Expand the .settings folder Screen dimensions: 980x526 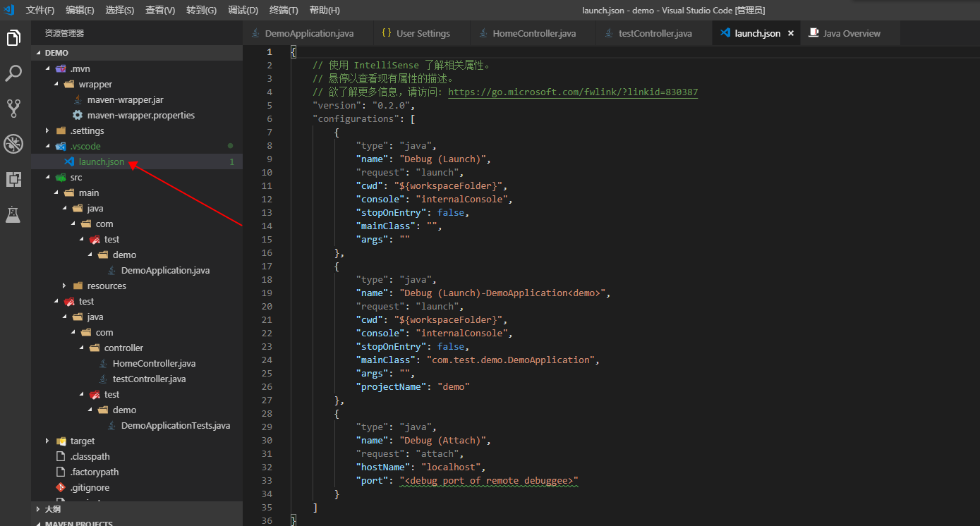[47, 131]
